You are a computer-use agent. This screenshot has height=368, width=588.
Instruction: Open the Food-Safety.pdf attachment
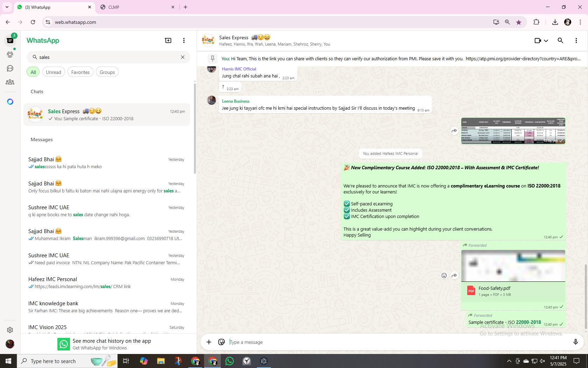pyautogui.click(x=513, y=291)
